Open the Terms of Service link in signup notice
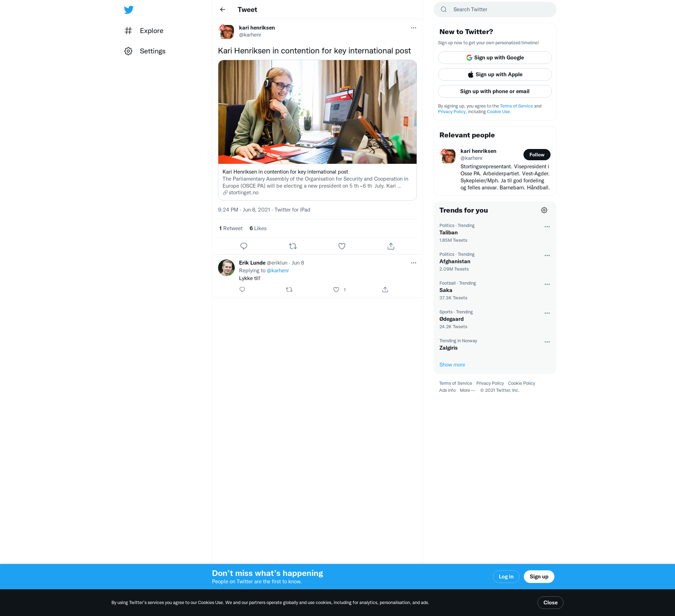Screen dimensions: 675x616 pyautogui.click(x=516, y=106)
